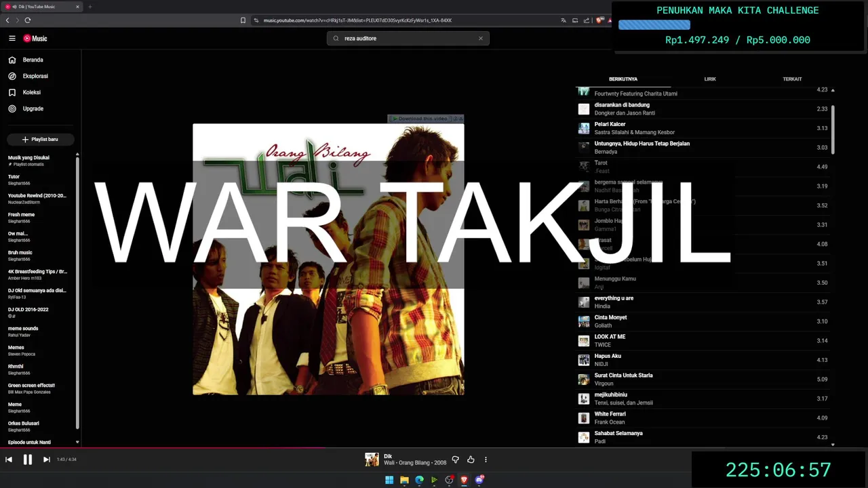Focus the search box containing reza auditore
This screenshot has width=868, height=488.
coord(407,39)
